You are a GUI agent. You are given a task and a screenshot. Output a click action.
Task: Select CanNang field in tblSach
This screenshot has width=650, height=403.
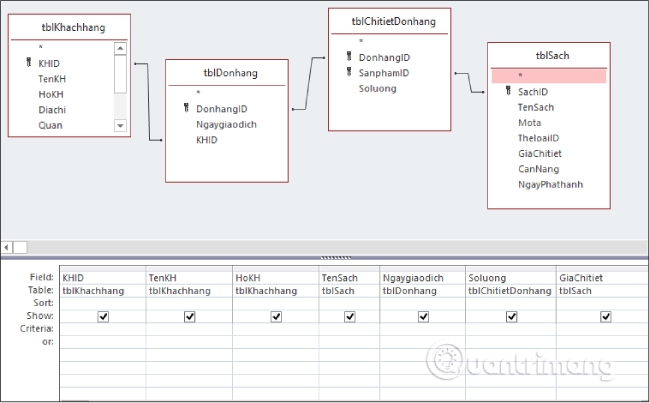pyautogui.click(x=538, y=169)
